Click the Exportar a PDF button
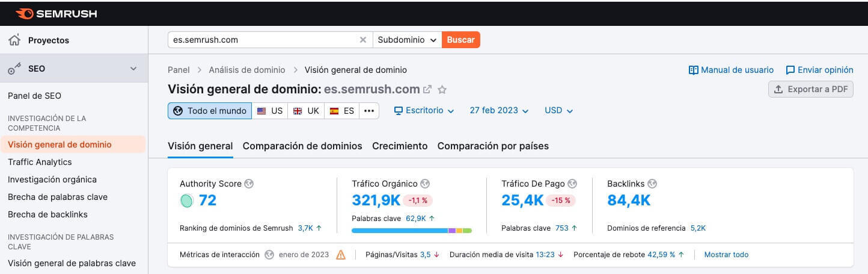This screenshot has width=868, height=274. tap(810, 89)
